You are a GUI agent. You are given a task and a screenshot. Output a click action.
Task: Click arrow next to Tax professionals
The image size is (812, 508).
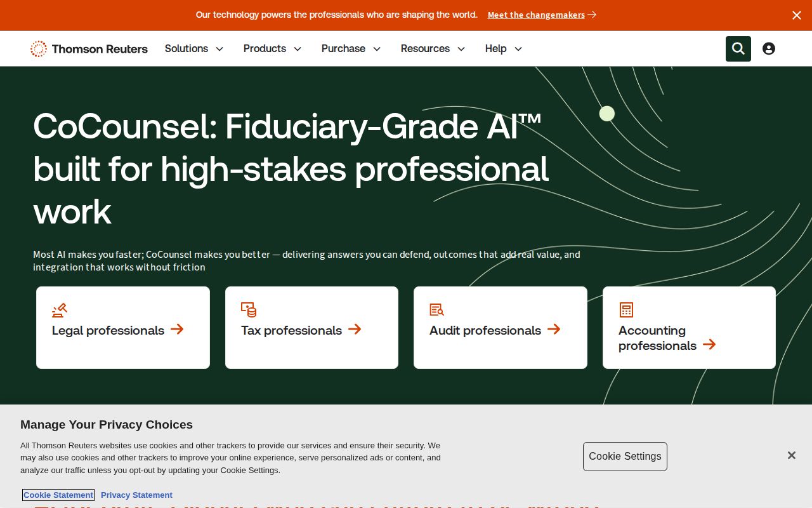click(x=355, y=329)
